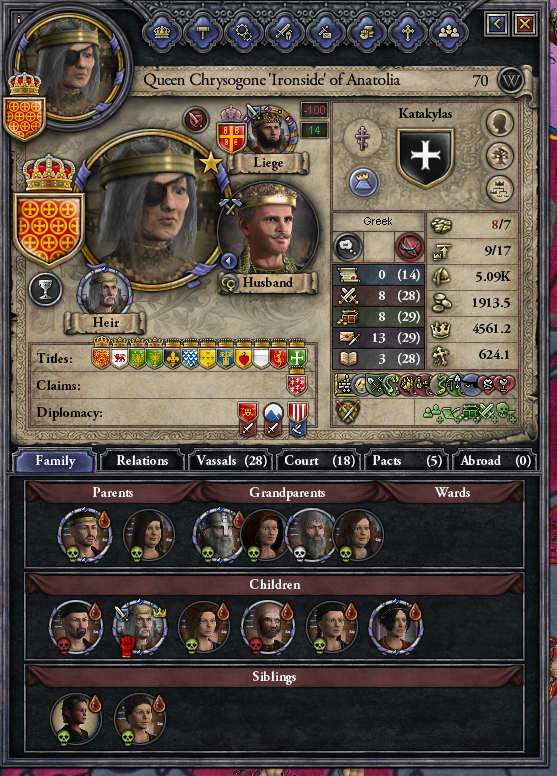Screen dimensions: 557x776
Task: Click the family tree button beside Katakylas
Action: point(499,156)
